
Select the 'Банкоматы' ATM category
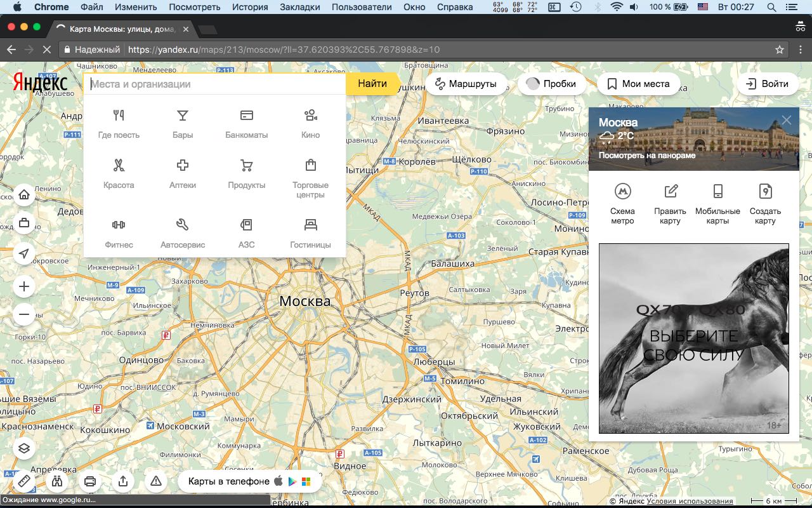coord(247,124)
